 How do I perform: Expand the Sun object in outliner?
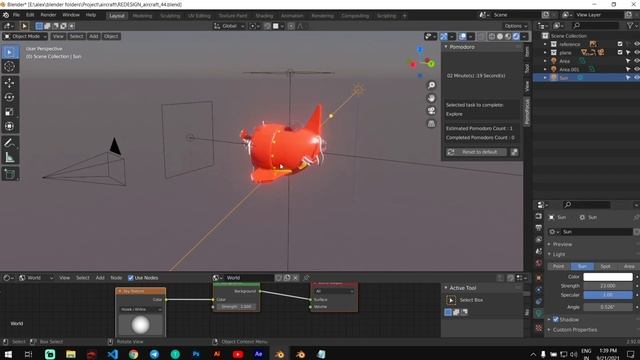click(x=545, y=78)
